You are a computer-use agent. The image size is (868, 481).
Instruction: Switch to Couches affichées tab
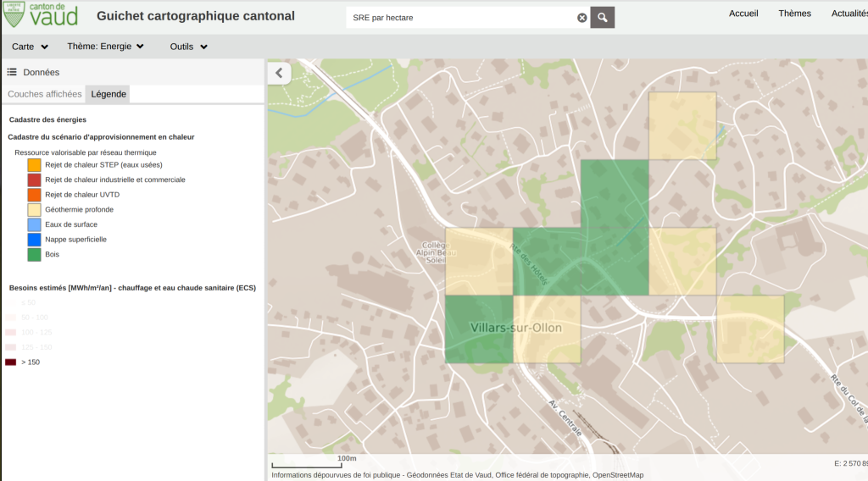[45, 94]
